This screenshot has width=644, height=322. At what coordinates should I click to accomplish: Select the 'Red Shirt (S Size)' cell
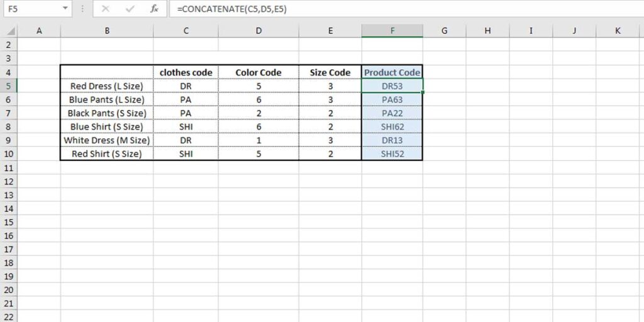(x=107, y=154)
